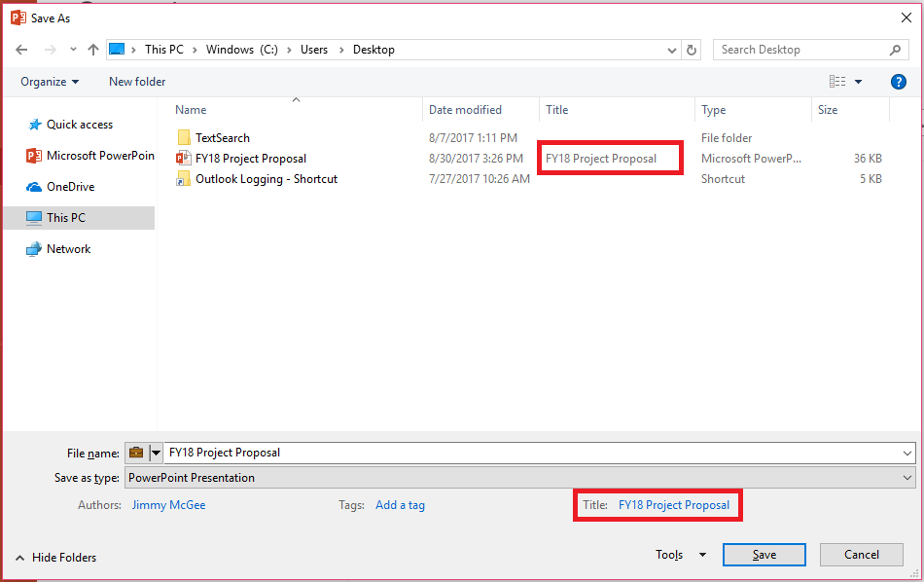Click the Save button
This screenshot has height=582, width=924.
coord(764,554)
